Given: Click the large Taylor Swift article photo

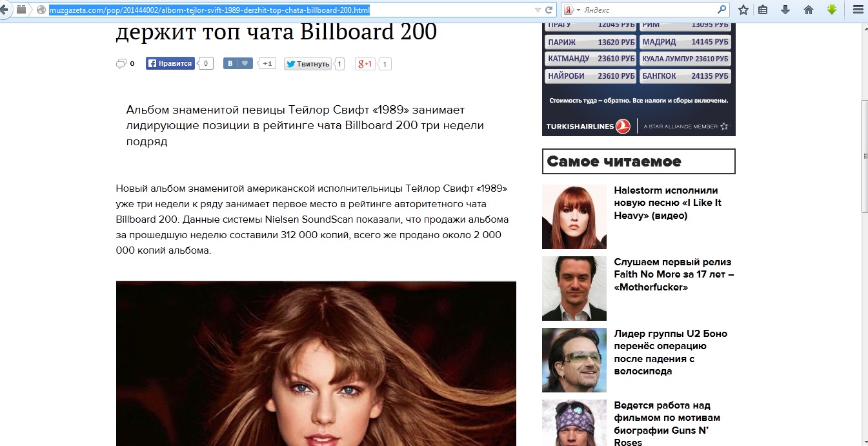Looking at the screenshot, I should (x=316, y=363).
